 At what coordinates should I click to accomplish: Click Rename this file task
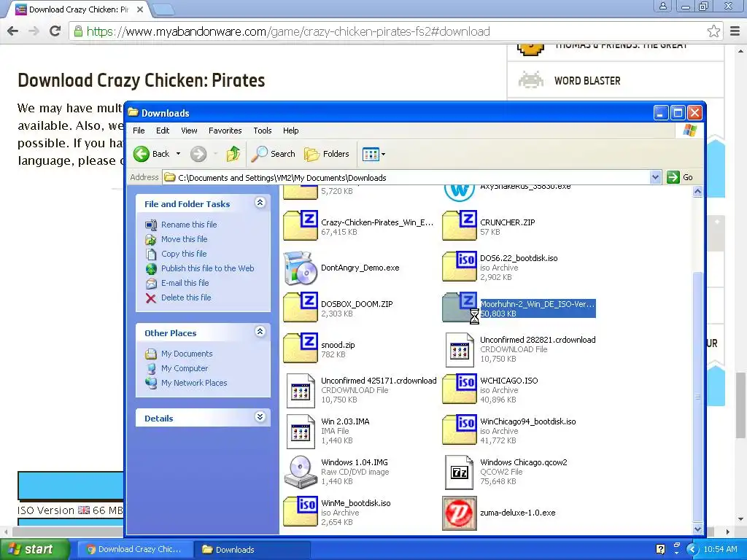pyautogui.click(x=189, y=225)
